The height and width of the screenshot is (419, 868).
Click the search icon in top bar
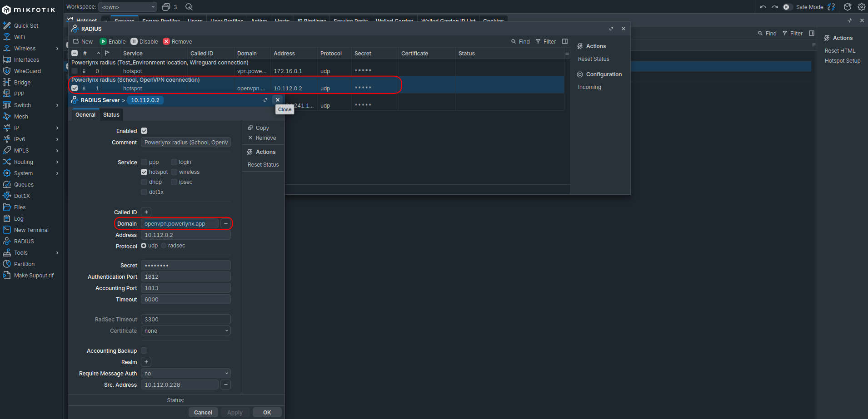(x=189, y=7)
